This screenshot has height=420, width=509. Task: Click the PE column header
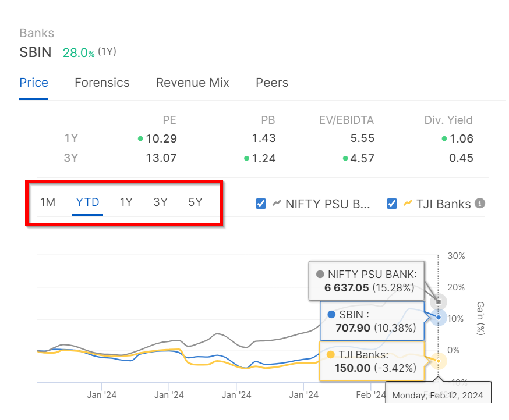click(x=169, y=120)
